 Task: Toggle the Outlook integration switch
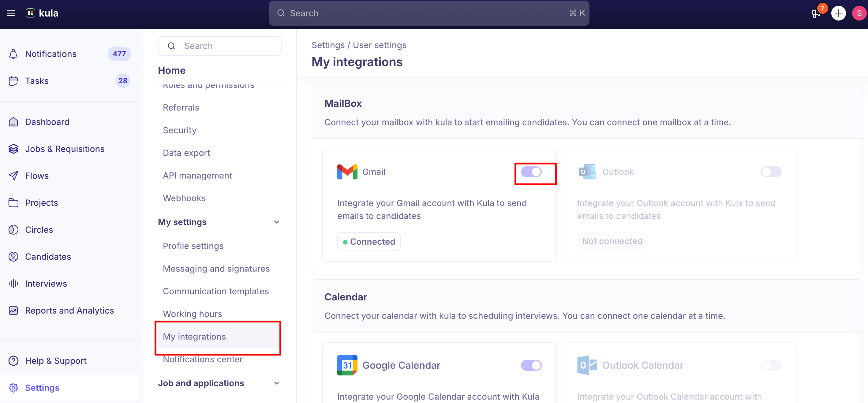click(x=771, y=172)
